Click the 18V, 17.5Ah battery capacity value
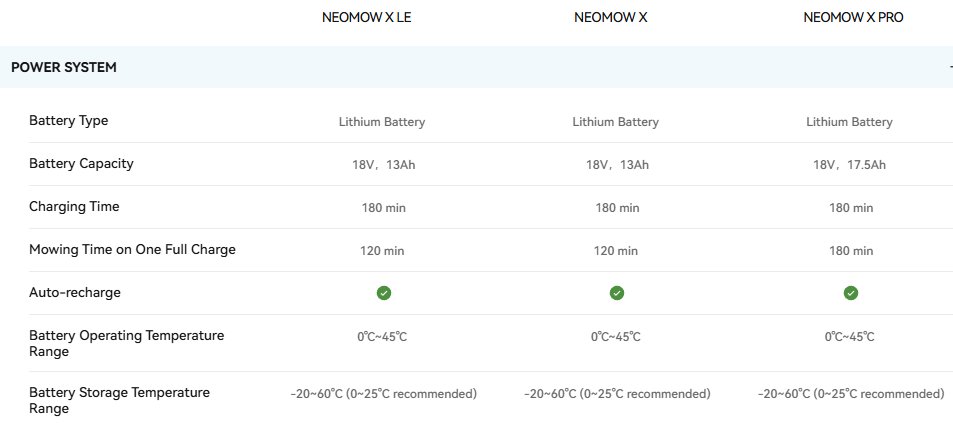The height and width of the screenshot is (430, 953). pyautogui.click(x=849, y=165)
